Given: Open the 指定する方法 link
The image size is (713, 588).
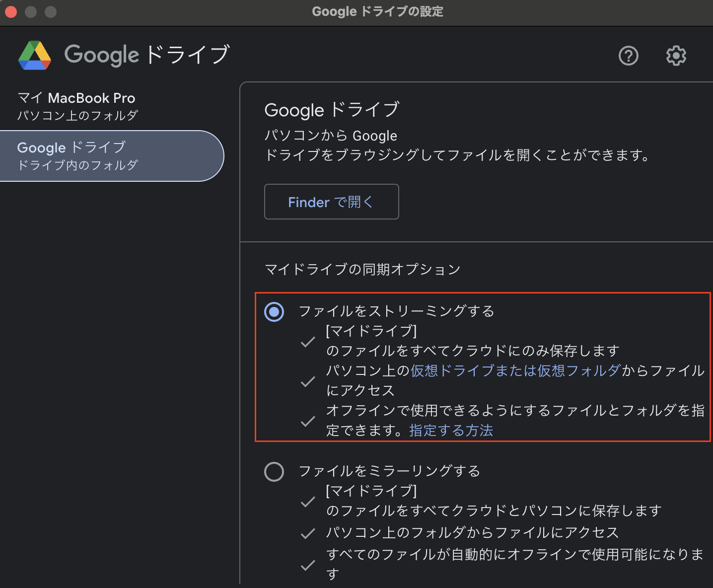Looking at the screenshot, I should pos(451,431).
